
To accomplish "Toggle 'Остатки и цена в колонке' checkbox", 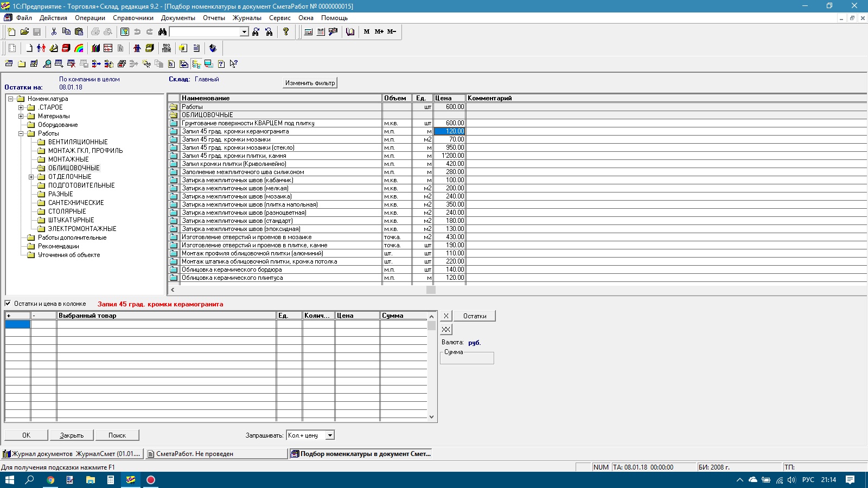I will point(8,304).
